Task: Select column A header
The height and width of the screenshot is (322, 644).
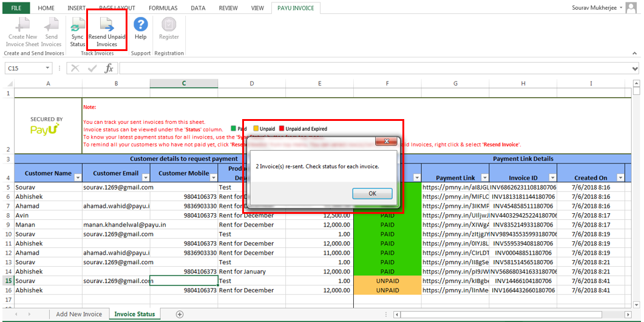Action: [48, 83]
